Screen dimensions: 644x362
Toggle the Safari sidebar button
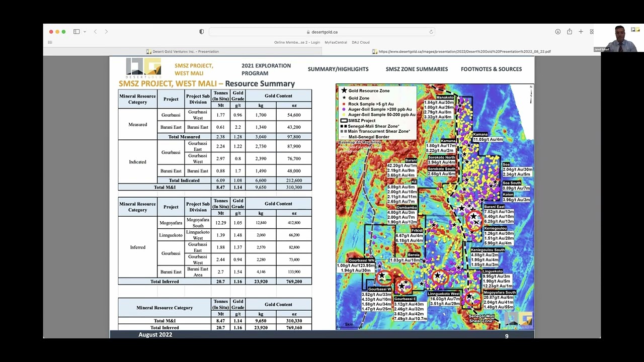(x=76, y=32)
